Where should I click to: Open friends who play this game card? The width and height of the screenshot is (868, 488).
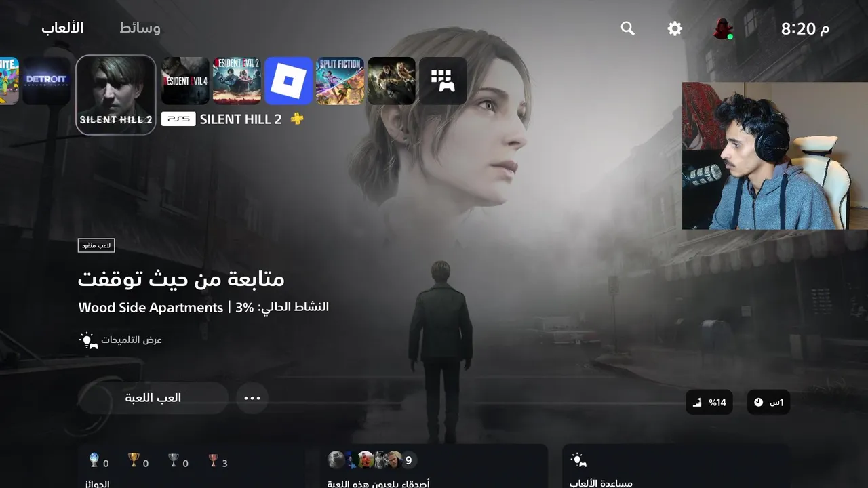click(433, 466)
